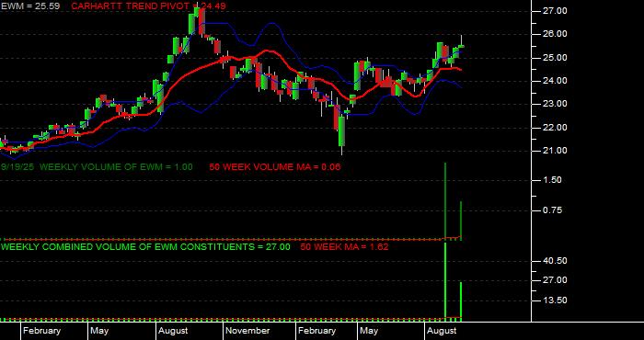
Task: Click the first August date label
Action: click(173, 331)
